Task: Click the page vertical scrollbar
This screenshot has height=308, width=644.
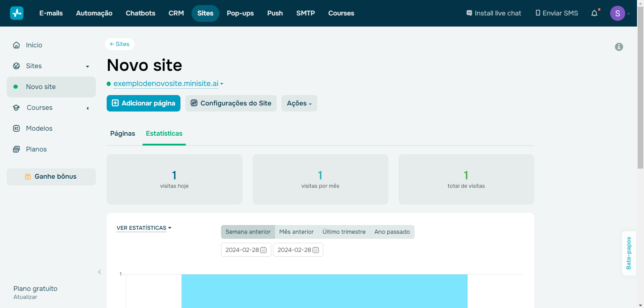Action: click(x=640, y=87)
